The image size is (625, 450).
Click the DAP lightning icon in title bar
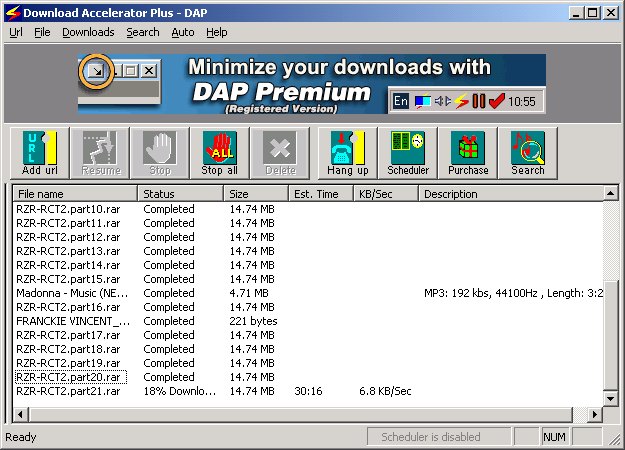tap(13, 13)
